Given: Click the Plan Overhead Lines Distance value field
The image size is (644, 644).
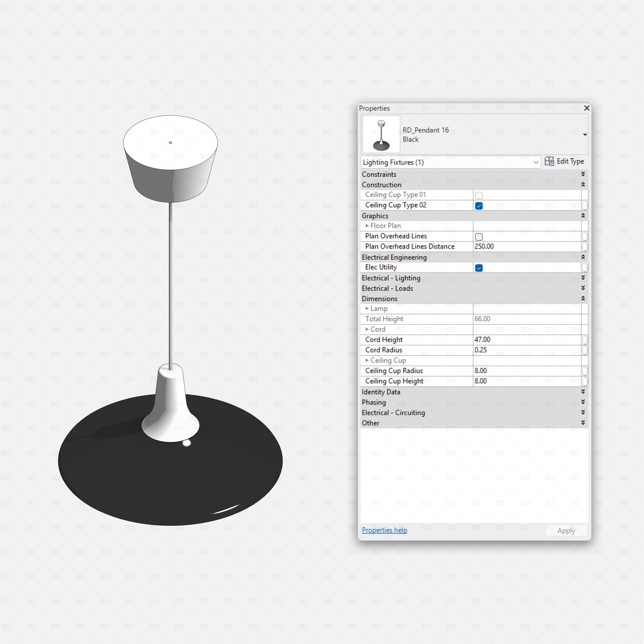Looking at the screenshot, I should tap(527, 246).
